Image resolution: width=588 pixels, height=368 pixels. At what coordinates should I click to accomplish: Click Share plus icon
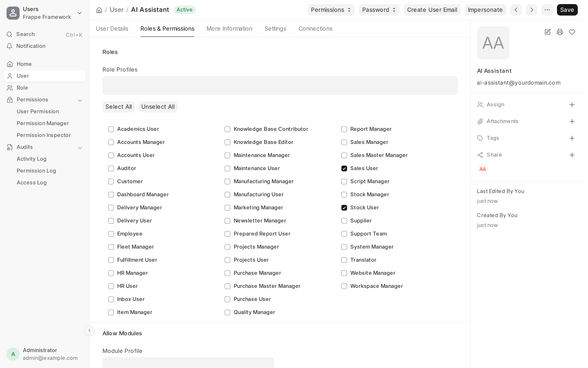tap(572, 155)
